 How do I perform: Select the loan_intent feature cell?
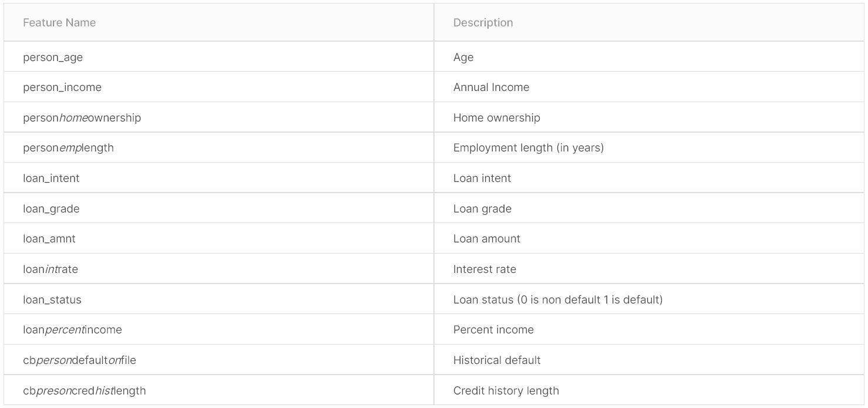pos(51,178)
